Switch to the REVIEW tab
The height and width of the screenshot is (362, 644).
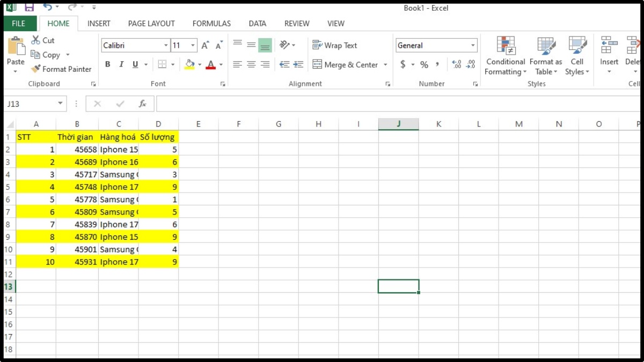(297, 24)
